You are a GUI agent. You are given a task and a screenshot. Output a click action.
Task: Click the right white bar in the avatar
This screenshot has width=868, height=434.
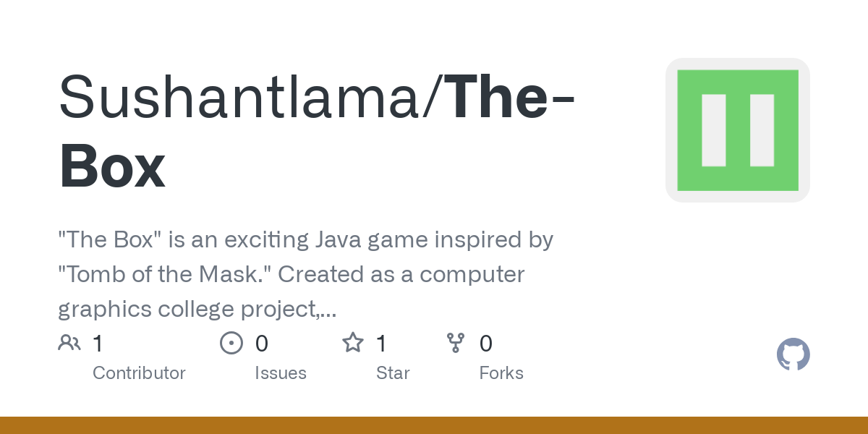pos(762,130)
